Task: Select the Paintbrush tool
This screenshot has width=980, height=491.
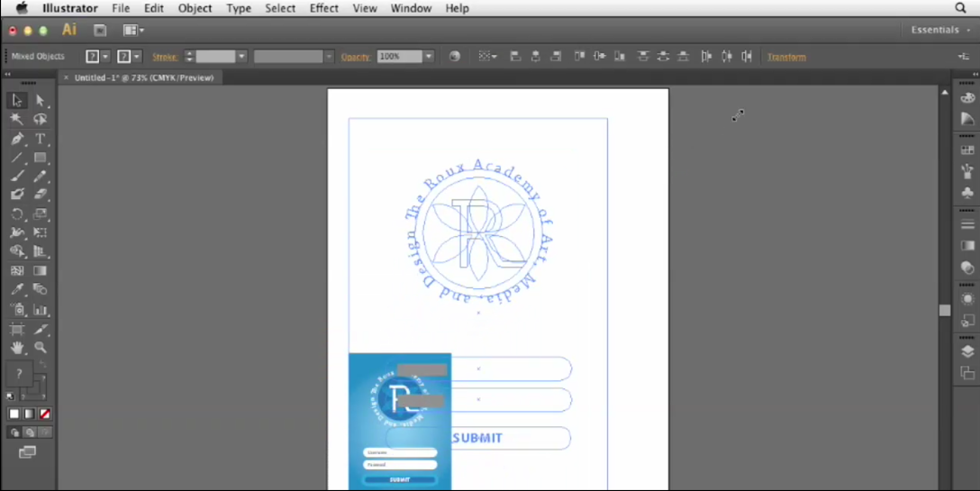Action: (x=17, y=177)
